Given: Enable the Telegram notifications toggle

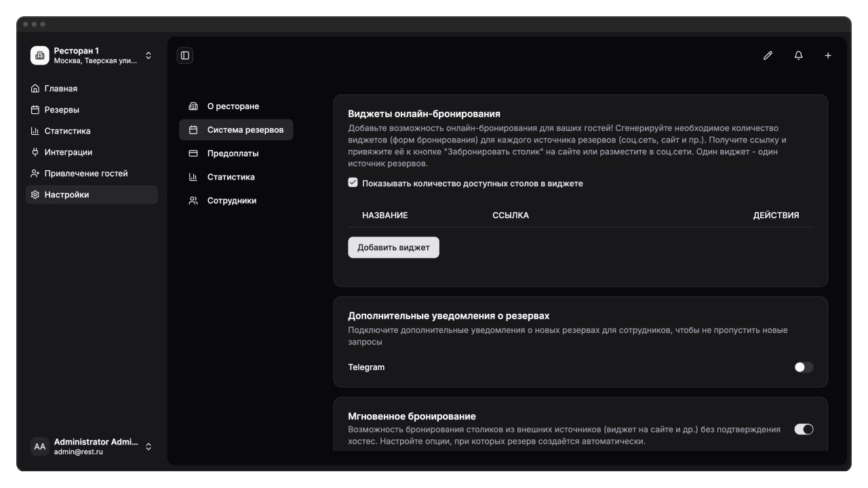Looking at the screenshot, I should 804,367.
